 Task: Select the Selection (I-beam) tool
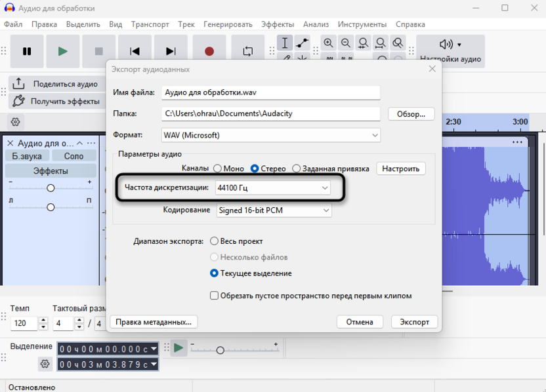pyautogui.click(x=285, y=43)
